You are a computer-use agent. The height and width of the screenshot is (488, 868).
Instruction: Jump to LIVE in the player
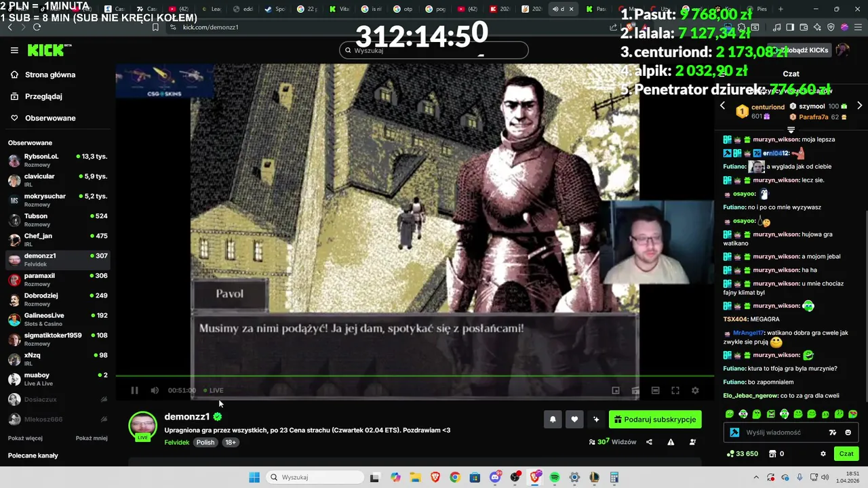coord(214,390)
